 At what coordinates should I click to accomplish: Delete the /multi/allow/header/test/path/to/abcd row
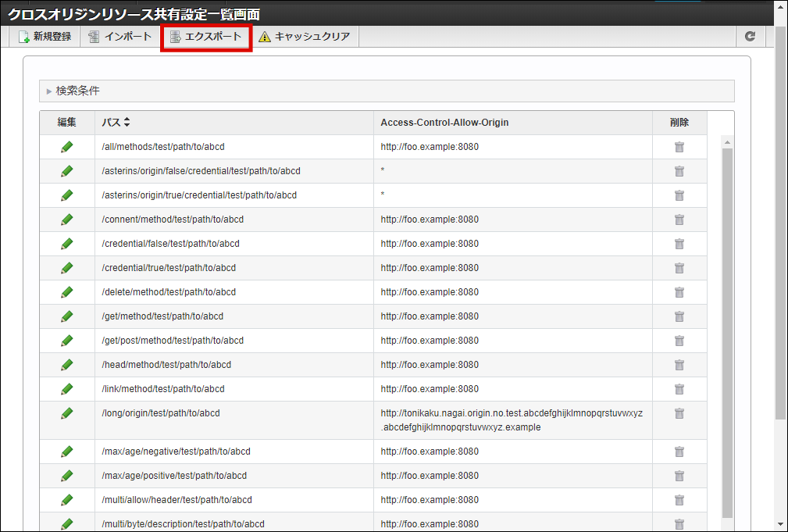pos(679,500)
